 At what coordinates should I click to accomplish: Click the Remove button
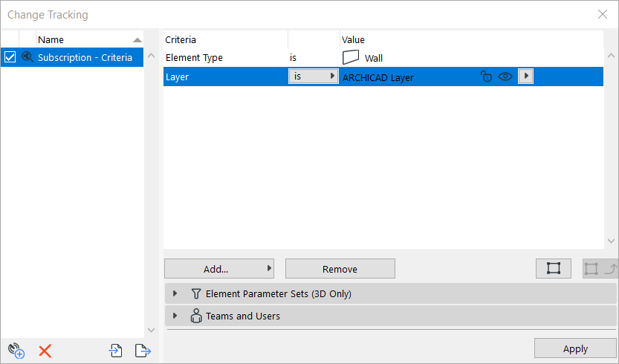click(x=340, y=269)
